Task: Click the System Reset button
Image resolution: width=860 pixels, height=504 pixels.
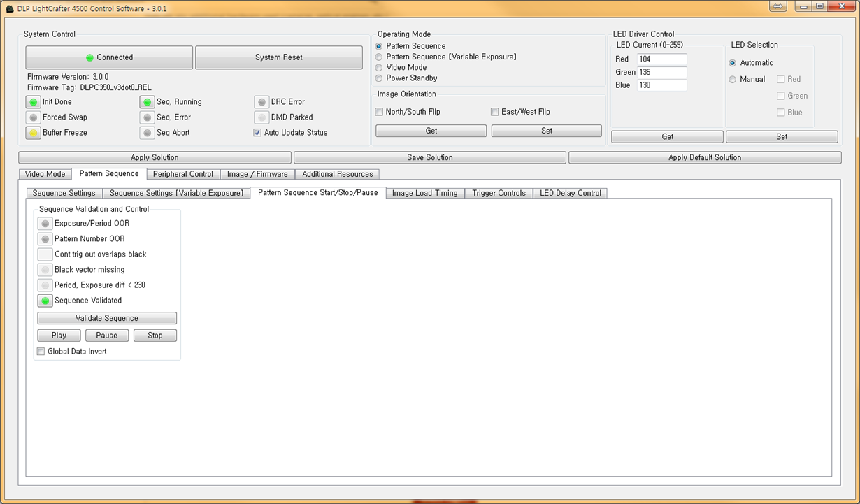Action: (x=279, y=57)
